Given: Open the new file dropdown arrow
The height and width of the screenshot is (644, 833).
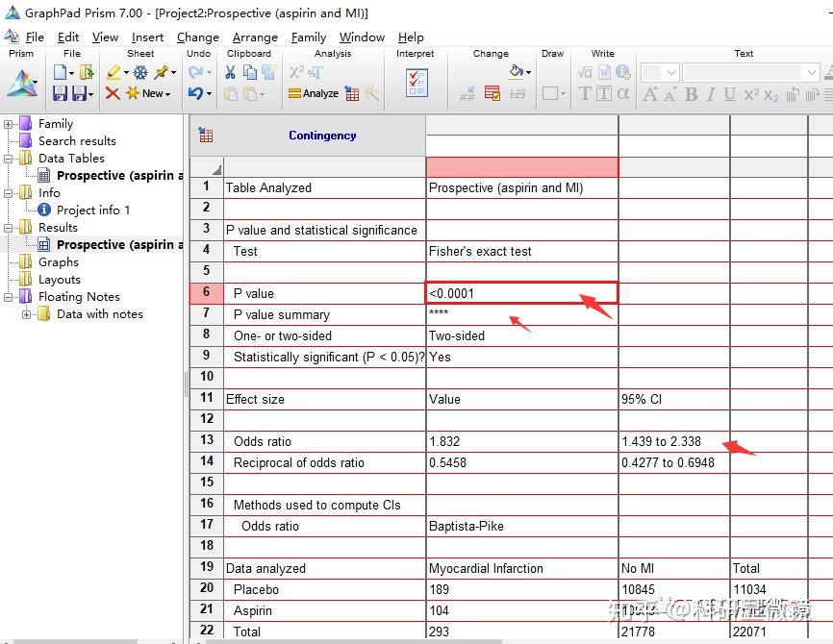Looking at the screenshot, I should point(71,73).
